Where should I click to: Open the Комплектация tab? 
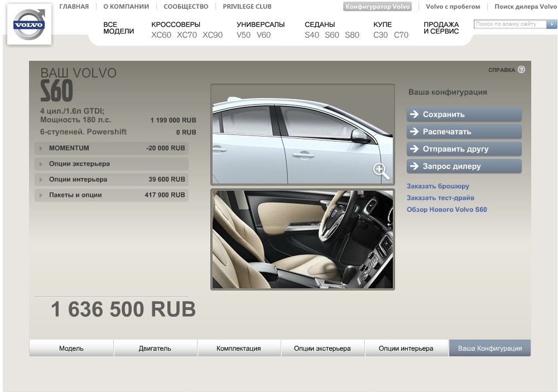239,349
